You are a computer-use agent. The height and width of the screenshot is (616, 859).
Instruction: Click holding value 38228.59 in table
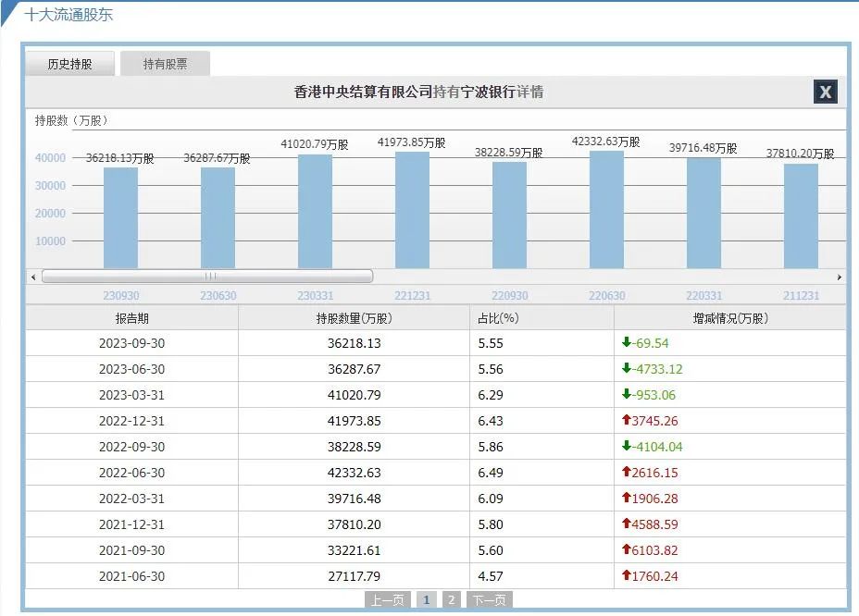354,447
